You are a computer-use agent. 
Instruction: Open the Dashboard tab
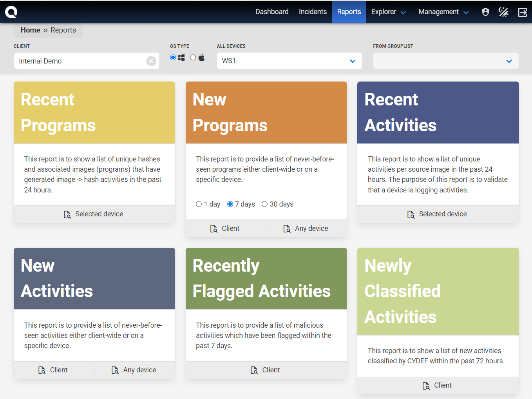pyautogui.click(x=271, y=12)
